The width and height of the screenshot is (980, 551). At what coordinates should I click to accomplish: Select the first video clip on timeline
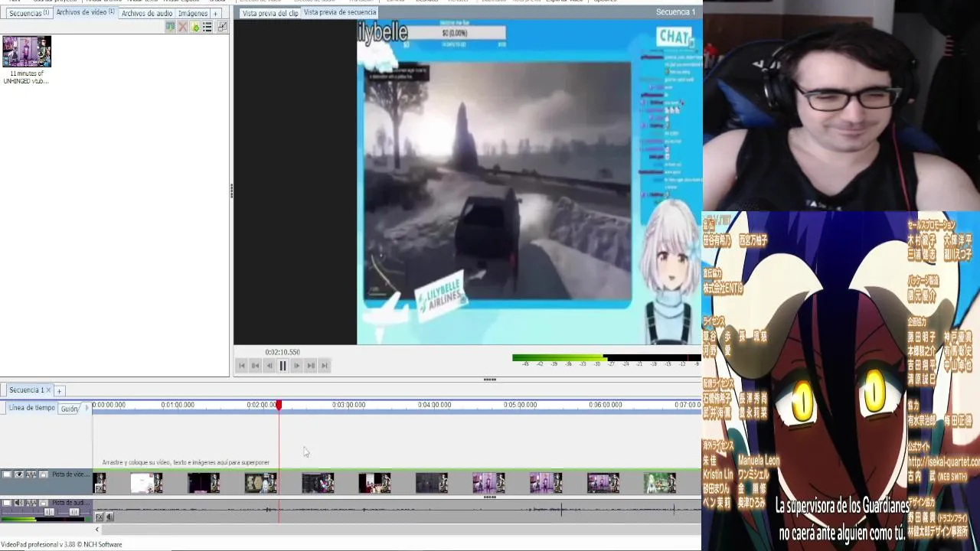pyautogui.click(x=100, y=483)
